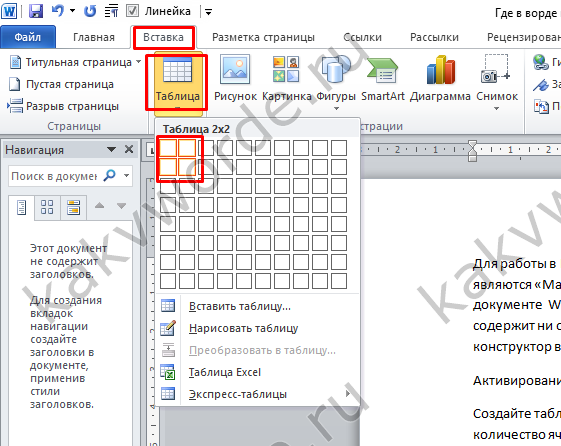
Task: Insert a SmartArt graphic
Action: point(382,79)
